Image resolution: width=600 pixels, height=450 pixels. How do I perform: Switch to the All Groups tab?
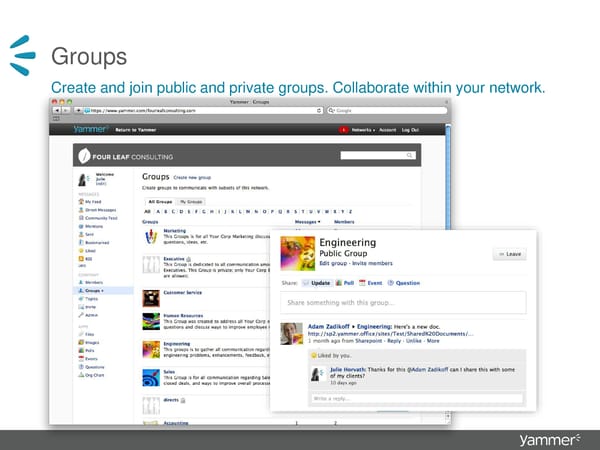(159, 201)
